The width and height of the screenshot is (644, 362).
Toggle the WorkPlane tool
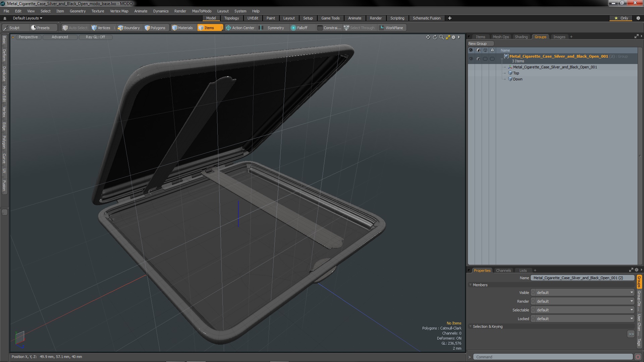click(x=391, y=28)
